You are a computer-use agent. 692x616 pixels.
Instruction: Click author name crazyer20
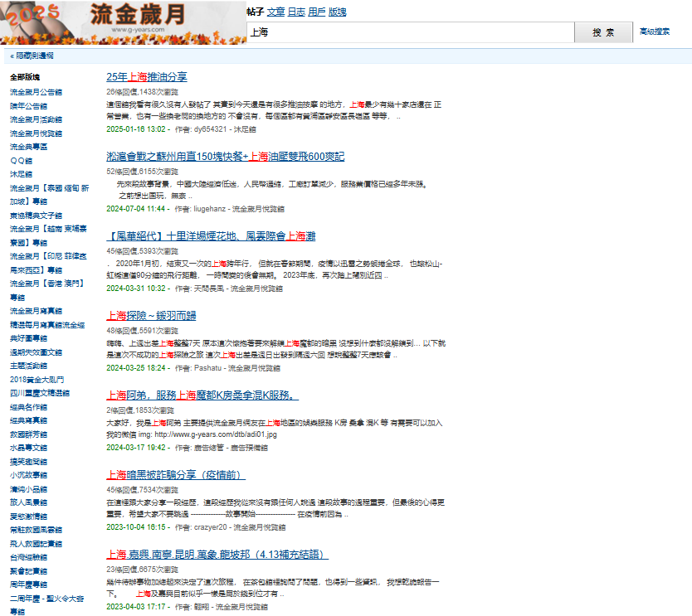coord(210,527)
